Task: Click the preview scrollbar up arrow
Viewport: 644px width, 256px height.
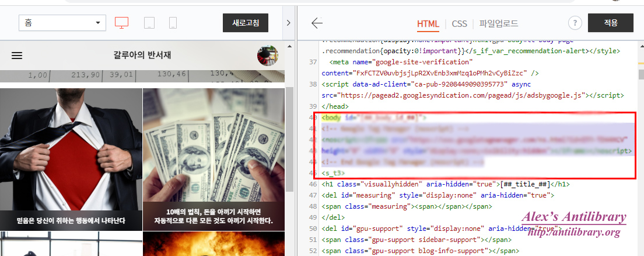Action: (289, 46)
